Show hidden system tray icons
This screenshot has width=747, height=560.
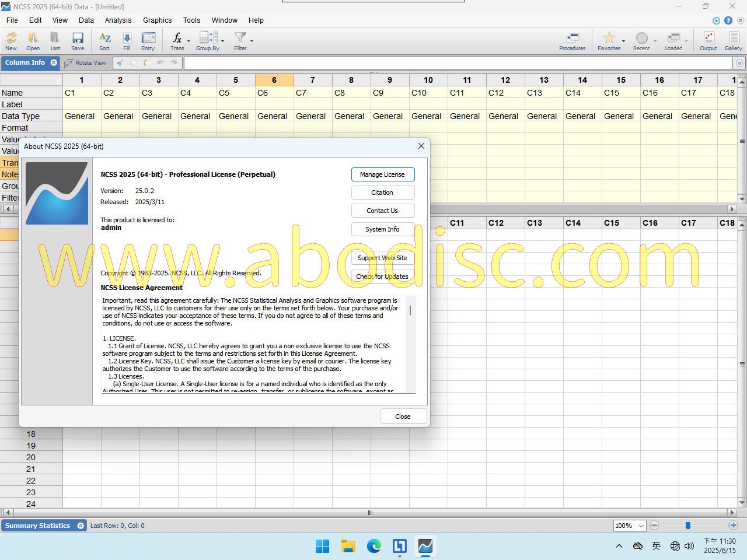[619, 546]
